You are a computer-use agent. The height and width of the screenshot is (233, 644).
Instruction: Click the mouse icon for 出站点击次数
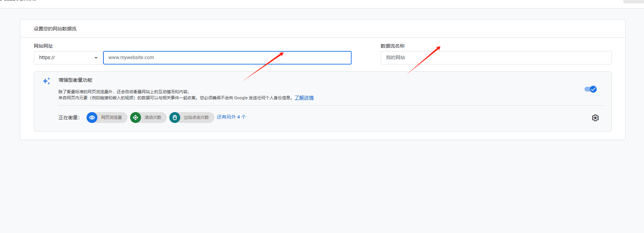[175, 118]
